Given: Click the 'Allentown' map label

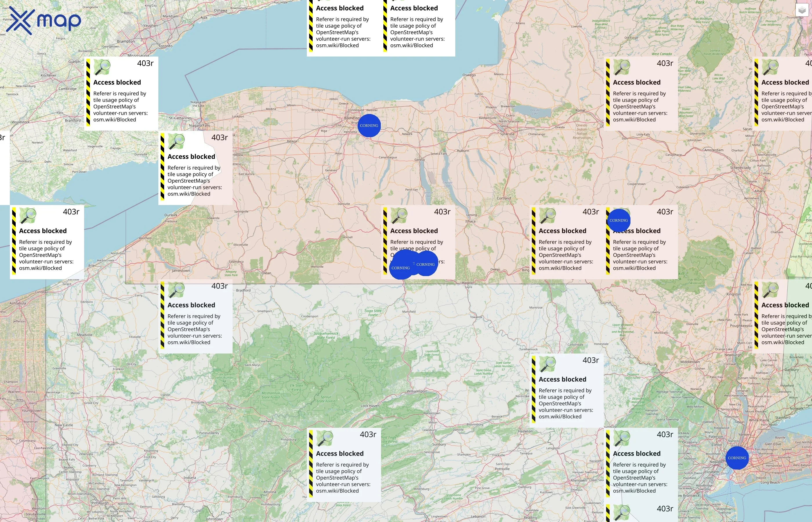Looking at the screenshot, I should coord(579,480).
